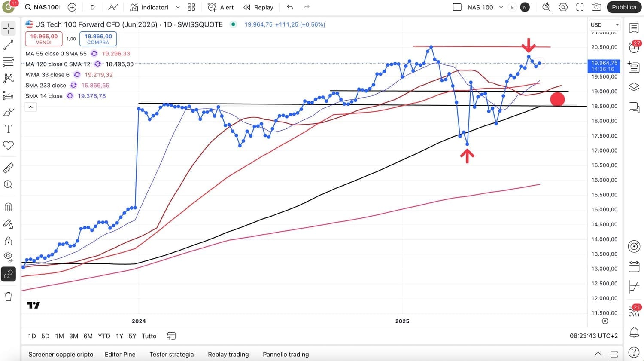Open the Editor Pine tab
The height and width of the screenshot is (361, 644).
click(120, 355)
